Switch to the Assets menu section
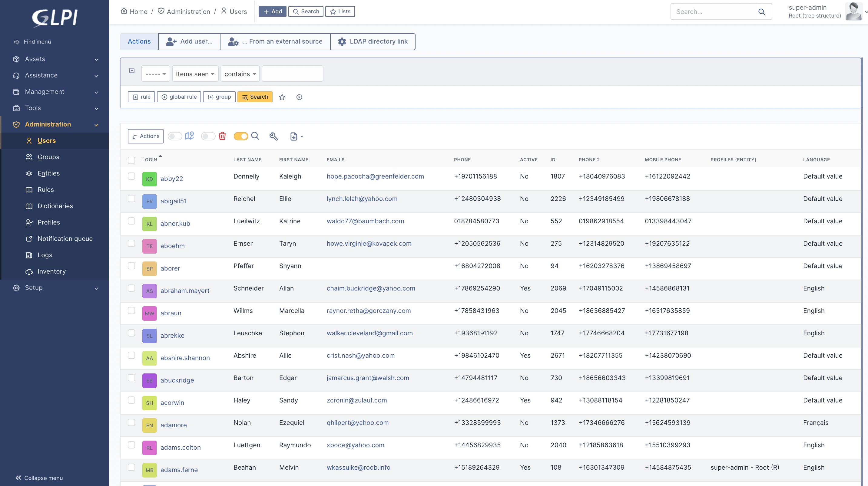This screenshot has height=486, width=868. (54, 58)
